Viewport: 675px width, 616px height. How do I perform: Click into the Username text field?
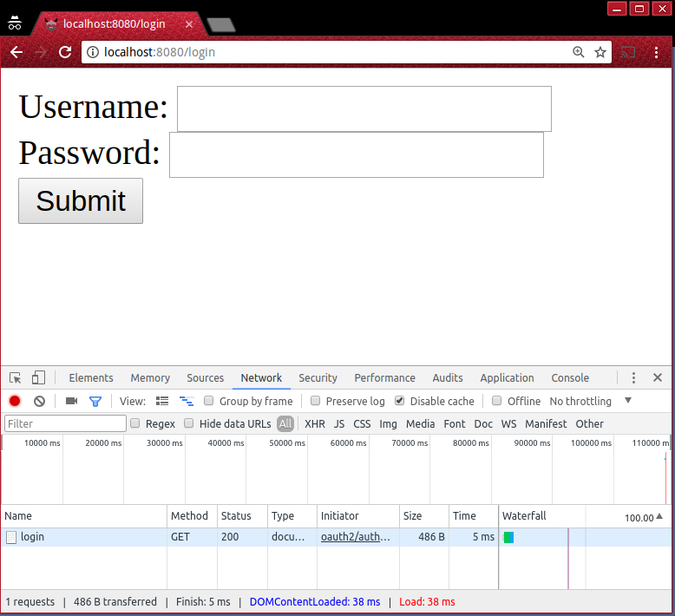364,109
